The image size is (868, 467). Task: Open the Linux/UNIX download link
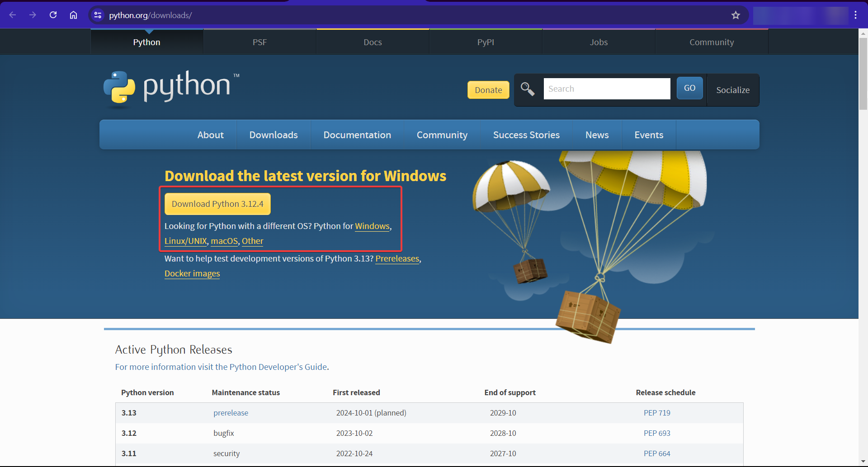[x=185, y=241]
